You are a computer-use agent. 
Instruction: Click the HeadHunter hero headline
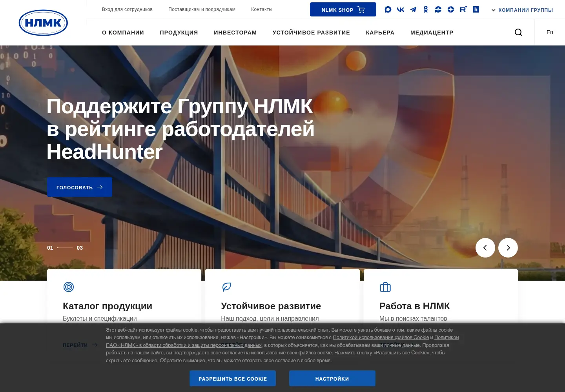pyautogui.click(x=180, y=129)
